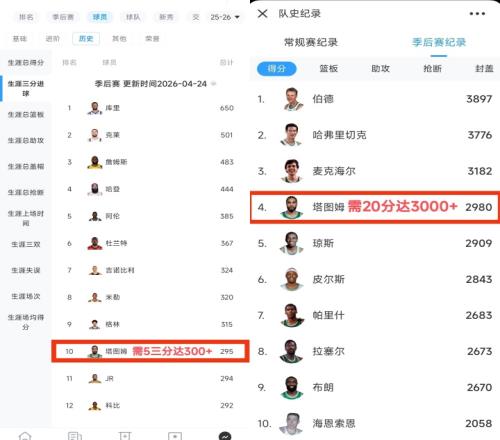500x440 pixels.
Task: Open the three-dot more options menu
Action: click(x=477, y=14)
